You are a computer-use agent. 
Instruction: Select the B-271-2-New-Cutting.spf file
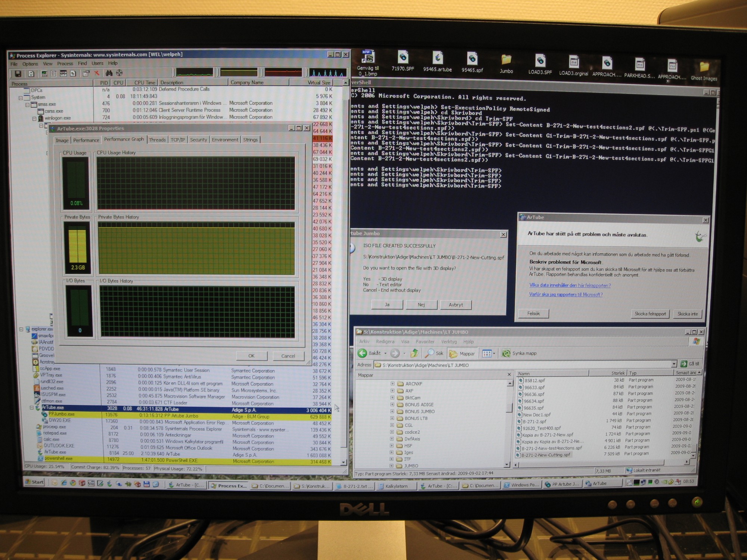[x=546, y=455]
